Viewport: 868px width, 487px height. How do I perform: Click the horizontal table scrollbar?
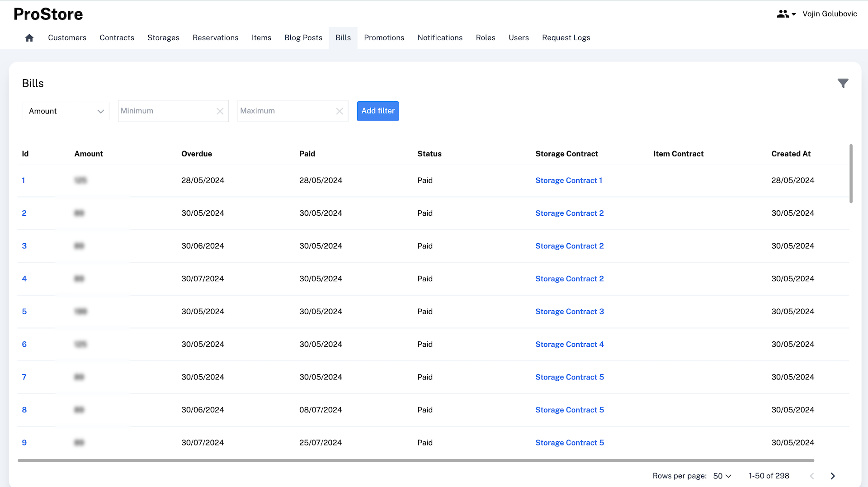click(416, 460)
